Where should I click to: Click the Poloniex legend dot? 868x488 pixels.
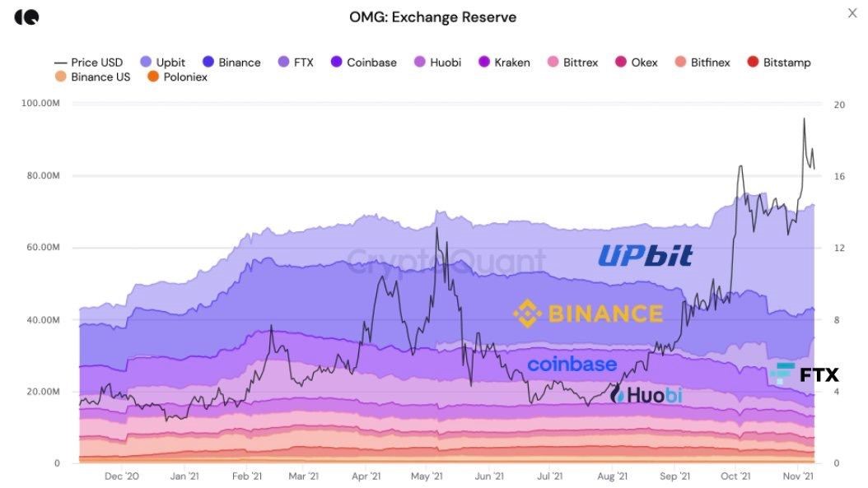coord(152,77)
